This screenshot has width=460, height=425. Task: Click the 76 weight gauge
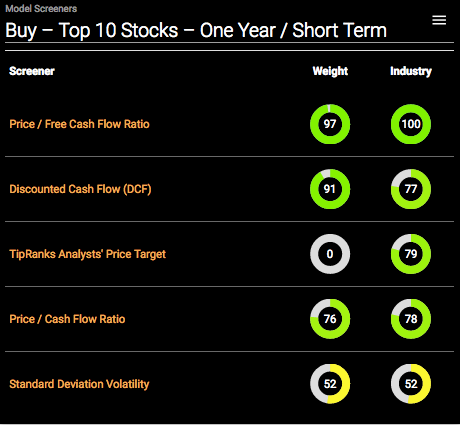330,319
